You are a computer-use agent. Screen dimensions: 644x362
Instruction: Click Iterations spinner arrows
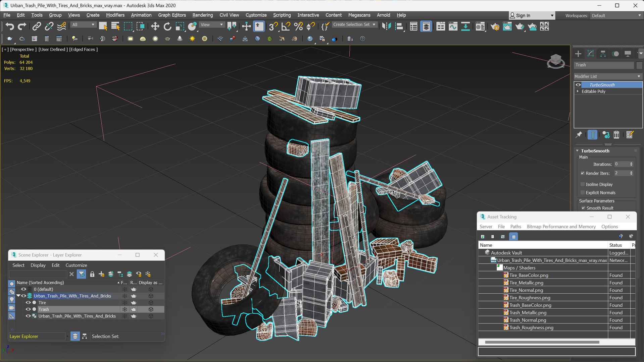point(631,164)
